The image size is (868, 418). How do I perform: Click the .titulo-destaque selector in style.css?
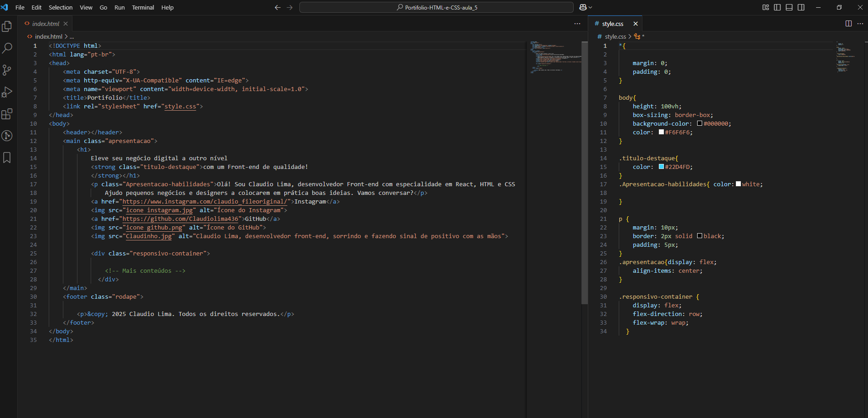pos(647,158)
